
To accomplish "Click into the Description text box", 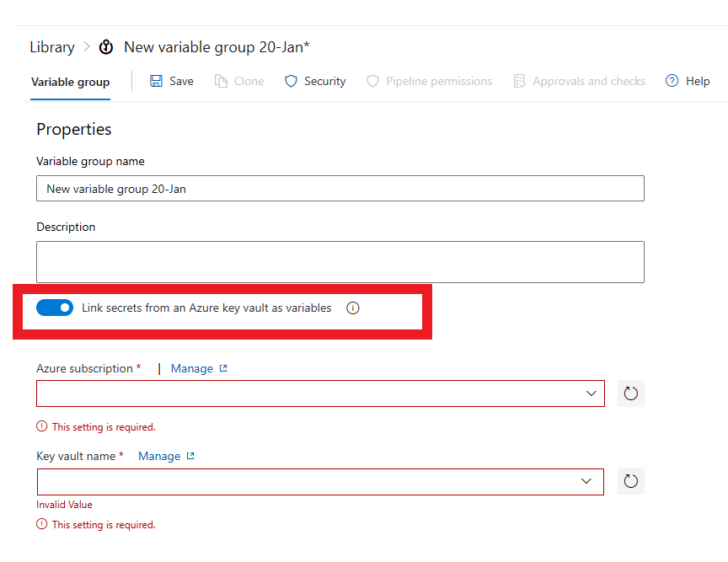I will click(340, 262).
